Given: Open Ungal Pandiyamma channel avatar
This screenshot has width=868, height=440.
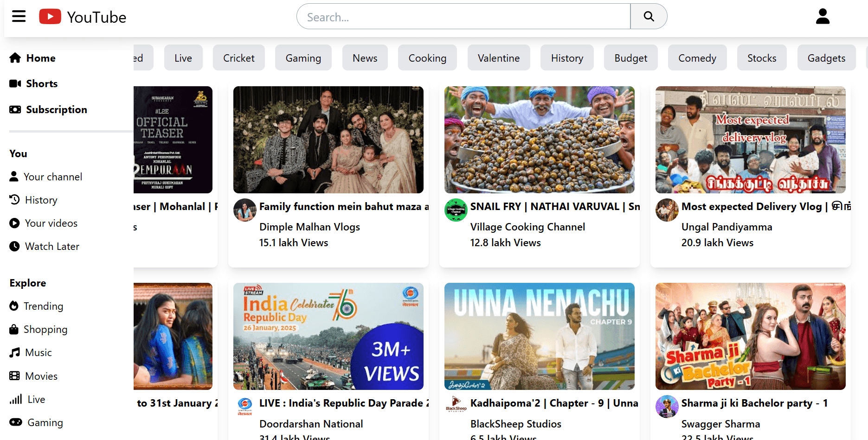Looking at the screenshot, I should 667,210.
